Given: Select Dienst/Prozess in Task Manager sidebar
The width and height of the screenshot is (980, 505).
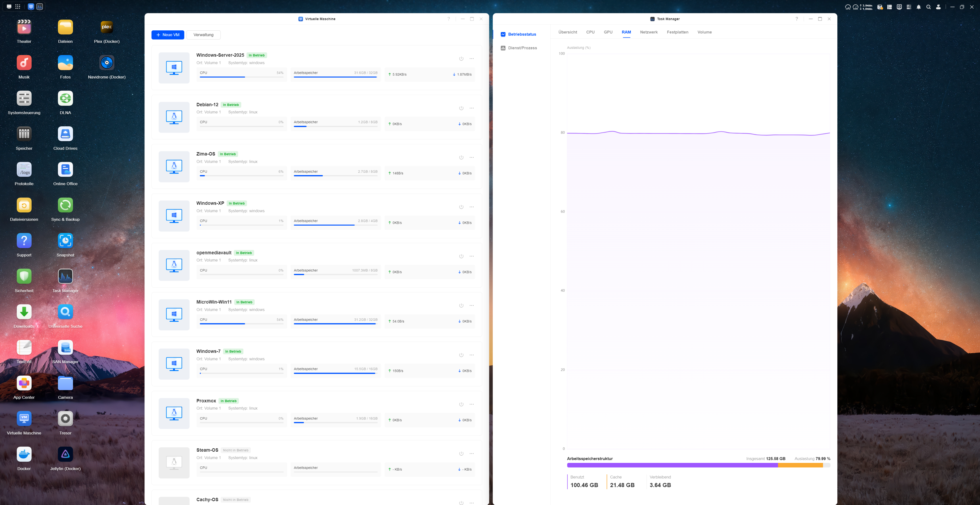Looking at the screenshot, I should pos(522,48).
